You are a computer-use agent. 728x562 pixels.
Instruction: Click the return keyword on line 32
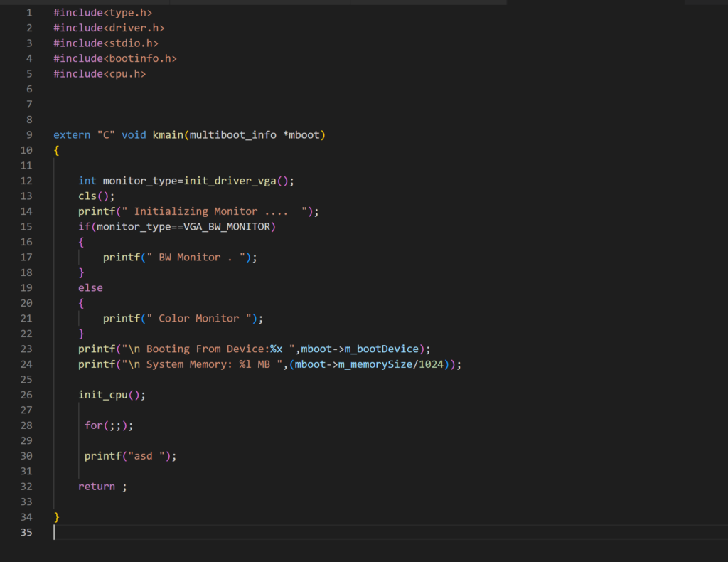coord(97,487)
